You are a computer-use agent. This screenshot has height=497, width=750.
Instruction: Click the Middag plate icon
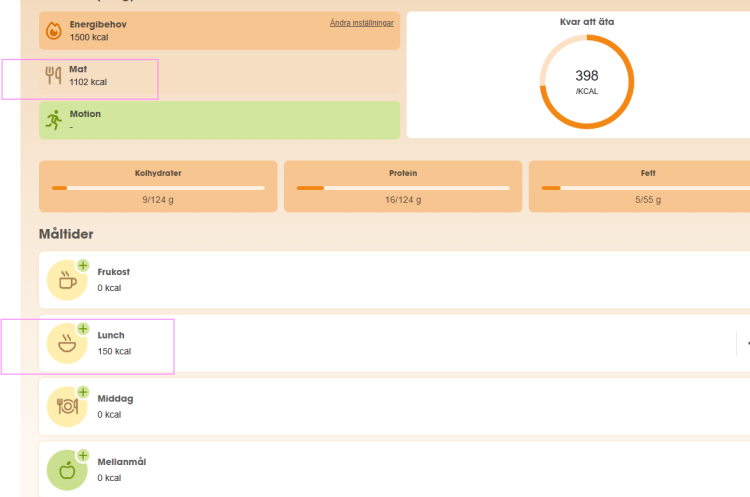pos(67,406)
